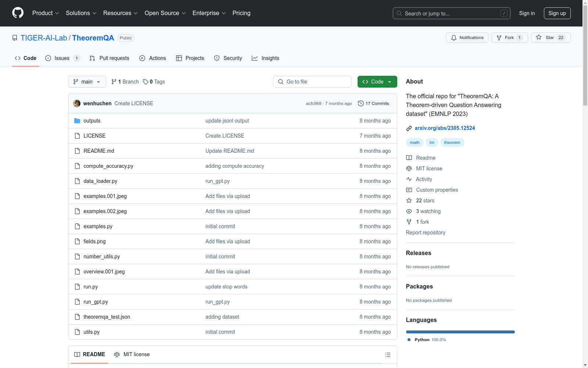This screenshot has width=588, height=368.
Task: Click the 'update stop words' commit message
Action: pos(226,287)
